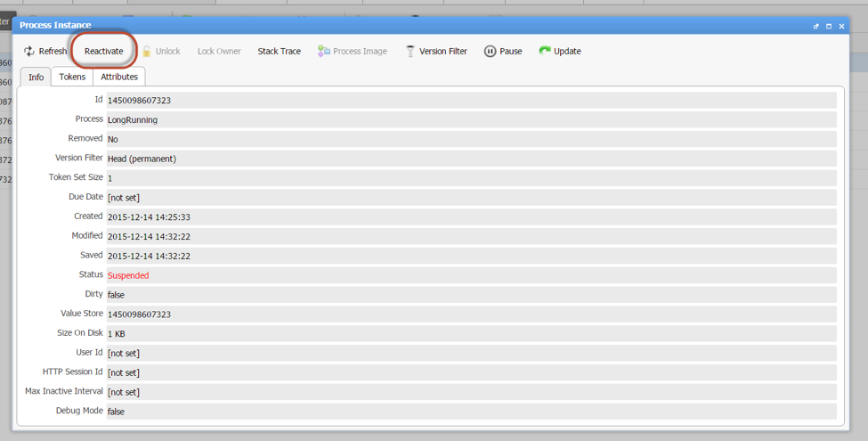
Task: Click the Refresh arrows icon
Action: tap(29, 51)
